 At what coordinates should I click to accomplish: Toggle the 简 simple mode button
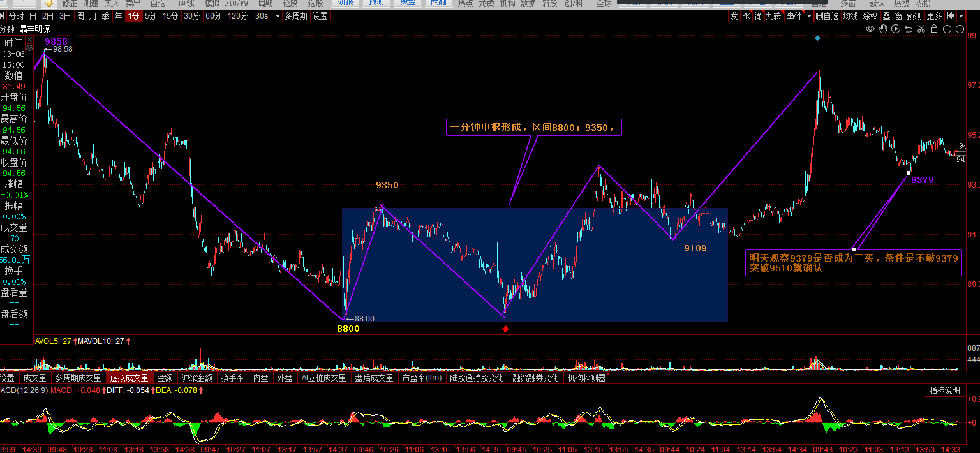[758, 16]
